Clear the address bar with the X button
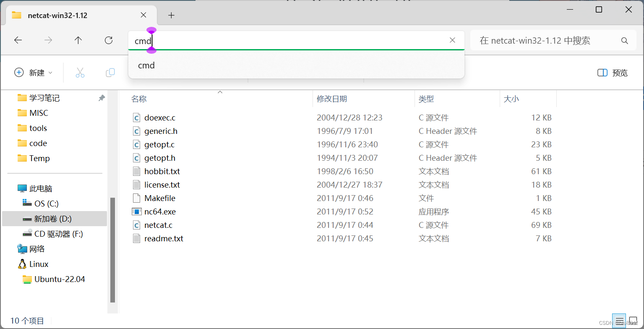The image size is (644, 329). tap(452, 40)
